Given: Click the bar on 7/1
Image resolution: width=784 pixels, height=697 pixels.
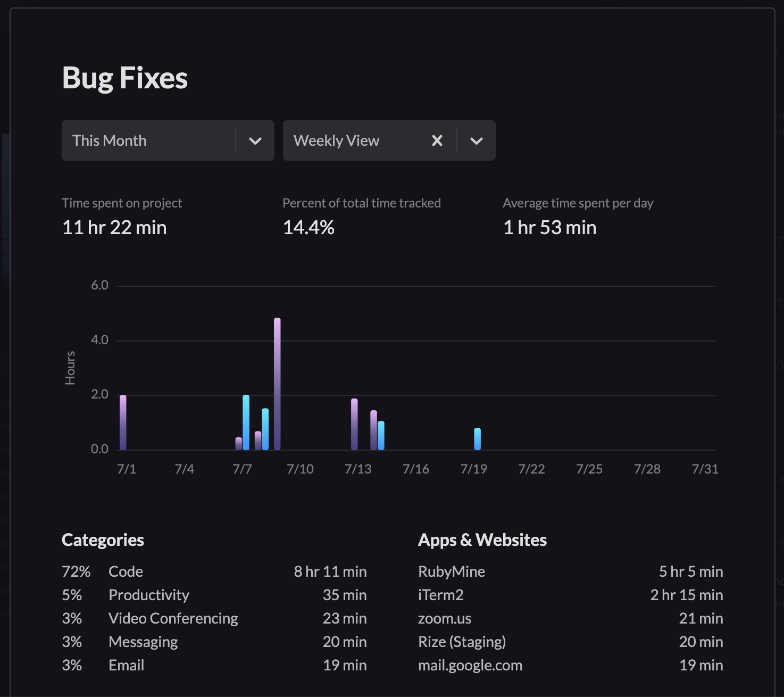Looking at the screenshot, I should 123,423.
